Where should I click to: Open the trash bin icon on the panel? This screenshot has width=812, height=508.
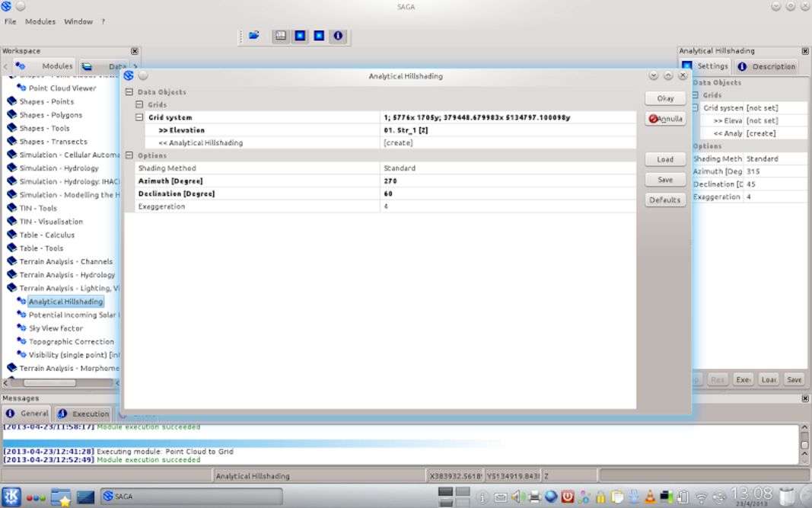point(787,496)
